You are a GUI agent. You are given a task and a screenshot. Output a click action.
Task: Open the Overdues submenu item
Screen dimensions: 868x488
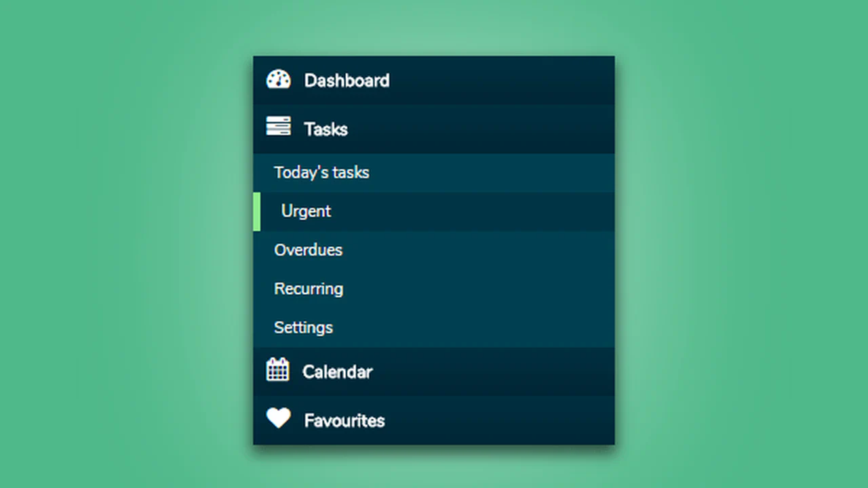click(434, 250)
